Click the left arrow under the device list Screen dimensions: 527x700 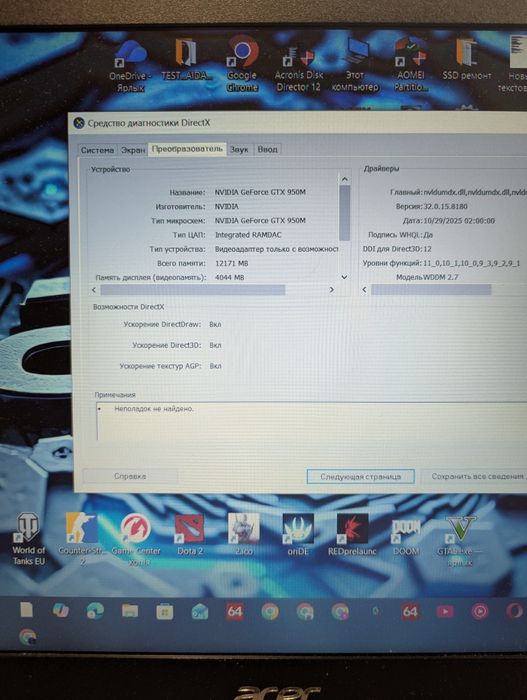tap(94, 290)
